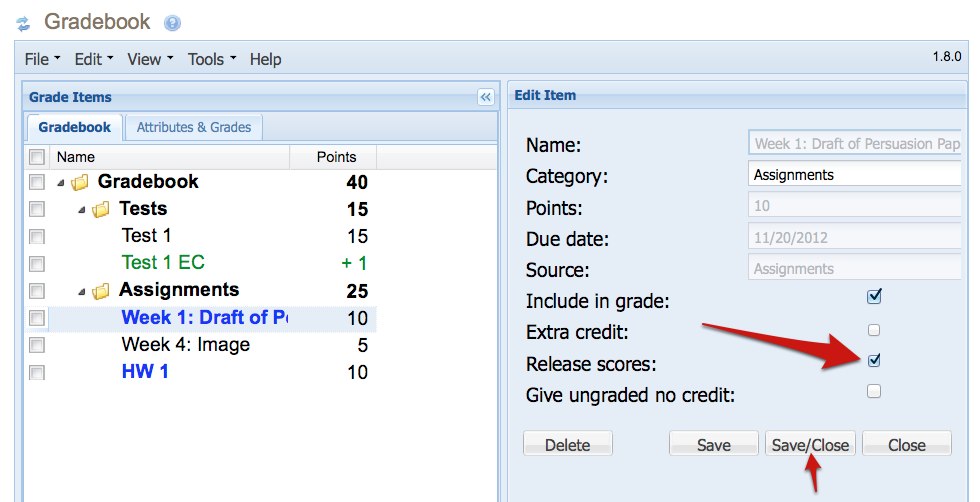Toggle the Include in grade checkbox
Image resolution: width=980 pixels, height=502 pixels.
pos(874,296)
